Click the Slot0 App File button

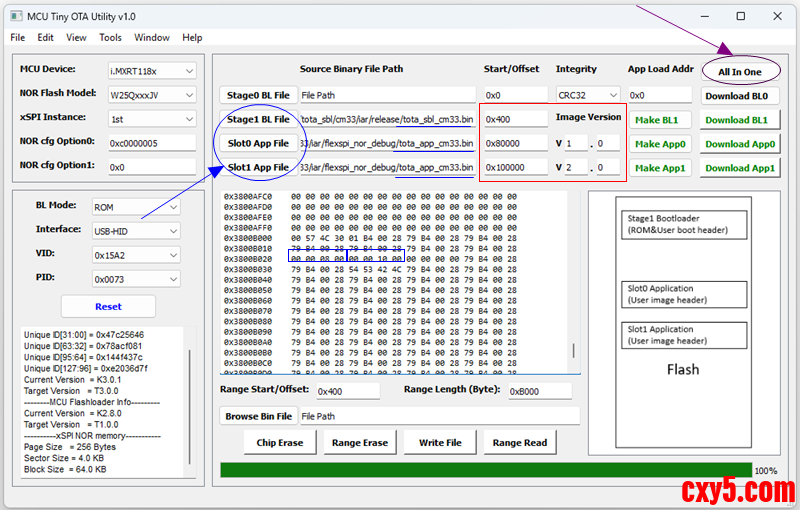[x=258, y=143]
